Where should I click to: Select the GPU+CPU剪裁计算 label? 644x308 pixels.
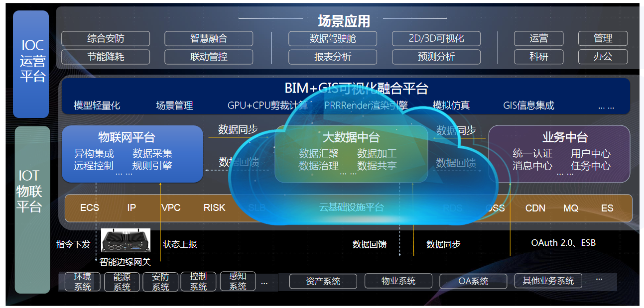coord(267,105)
